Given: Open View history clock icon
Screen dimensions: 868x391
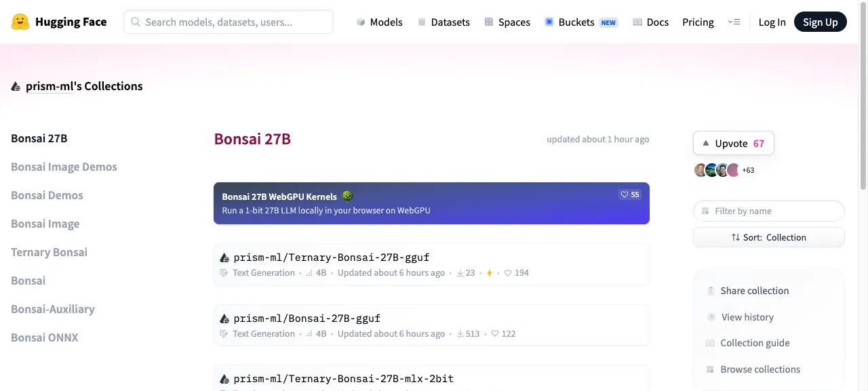Looking at the screenshot, I should [711, 317].
